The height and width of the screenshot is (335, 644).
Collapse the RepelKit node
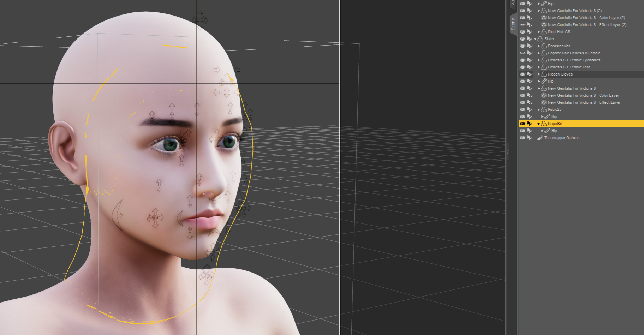coord(539,124)
